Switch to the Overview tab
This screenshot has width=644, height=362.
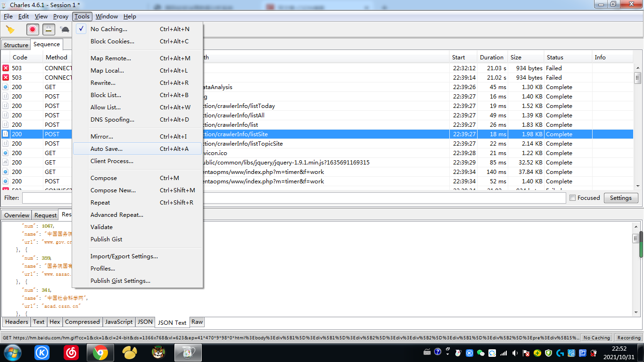(17, 215)
